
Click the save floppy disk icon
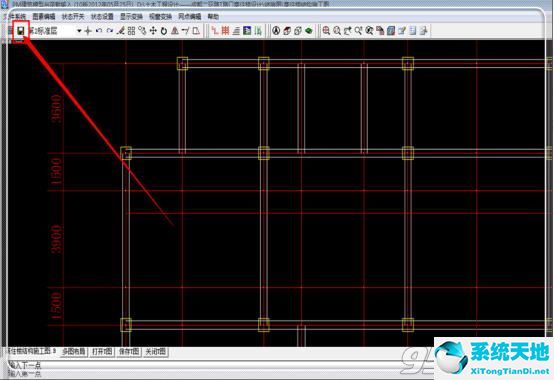point(20,31)
